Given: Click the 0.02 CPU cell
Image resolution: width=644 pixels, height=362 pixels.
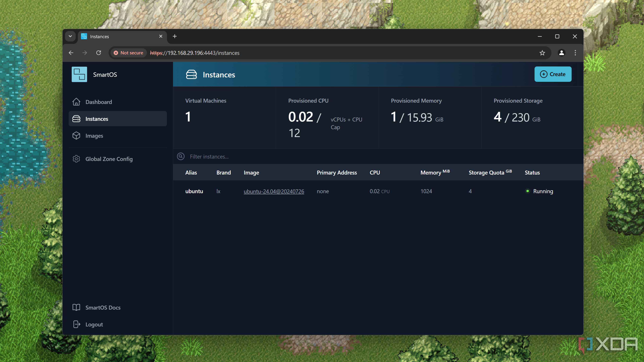Looking at the screenshot, I should (380, 191).
